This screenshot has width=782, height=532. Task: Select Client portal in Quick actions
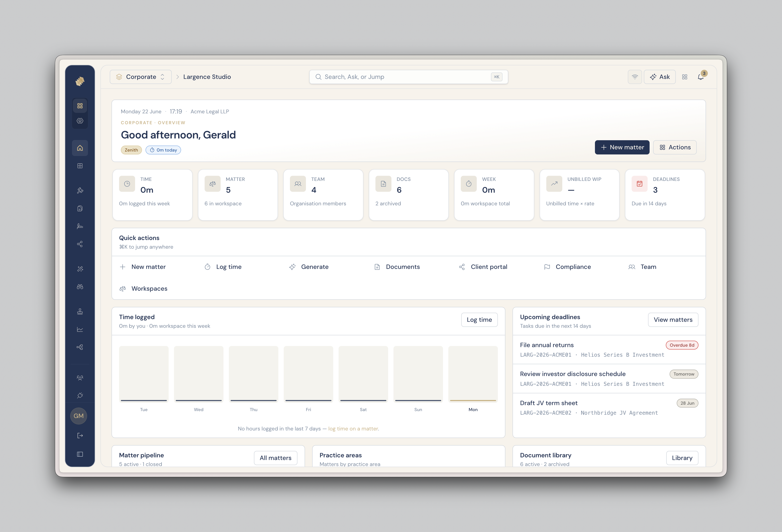click(483, 267)
